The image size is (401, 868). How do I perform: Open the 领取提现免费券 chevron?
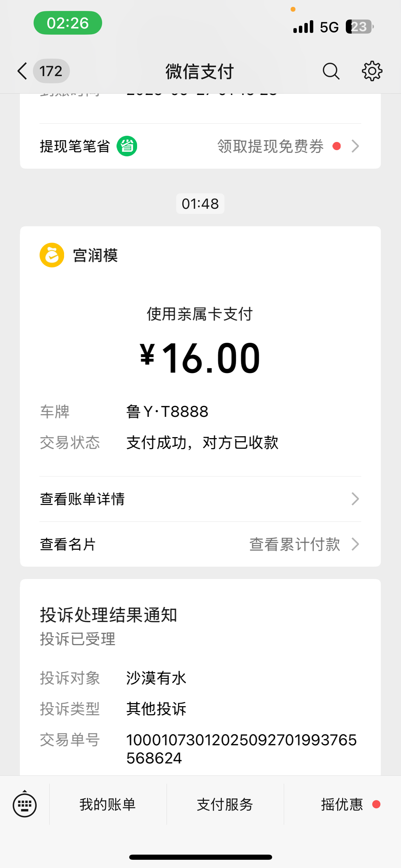click(x=355, y=146)
